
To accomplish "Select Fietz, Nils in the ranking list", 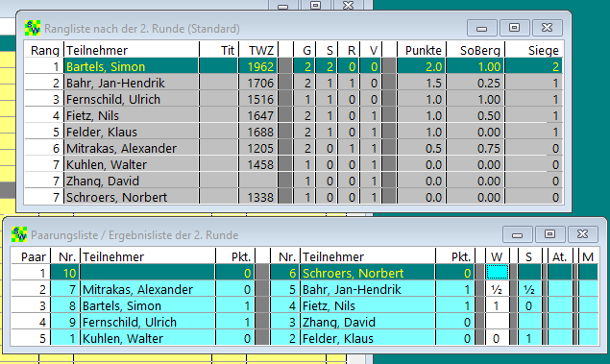I will tap(92, 116).
